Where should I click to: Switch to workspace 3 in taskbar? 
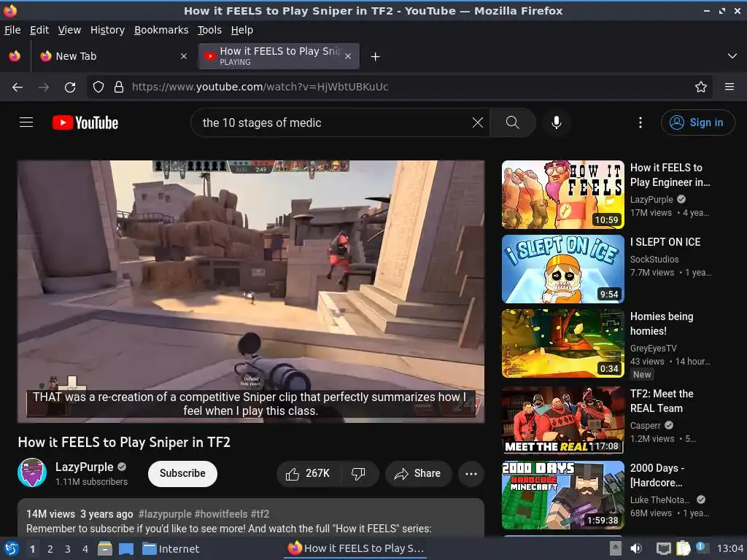[x=68, y=549]
